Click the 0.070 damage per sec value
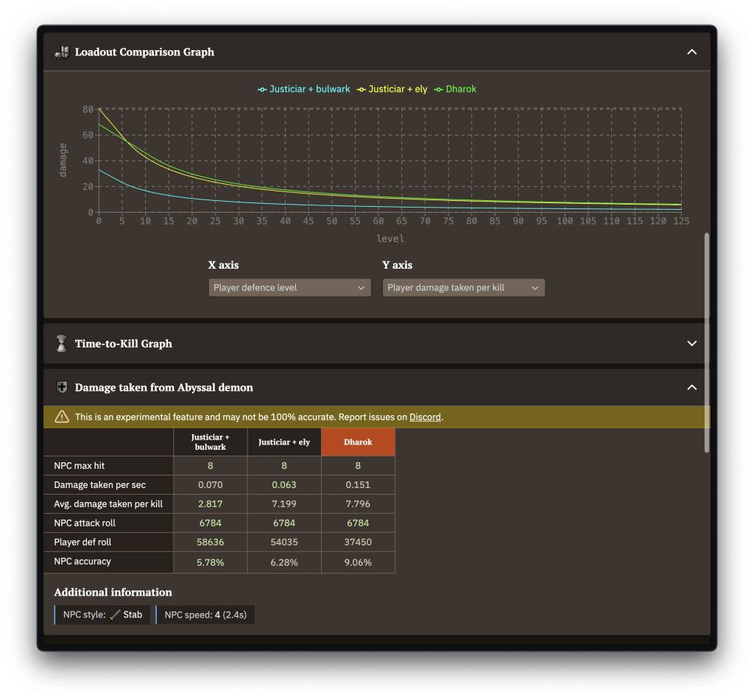Image resolution: width=754 pixels, height=700 pixels. click(210, 484)
